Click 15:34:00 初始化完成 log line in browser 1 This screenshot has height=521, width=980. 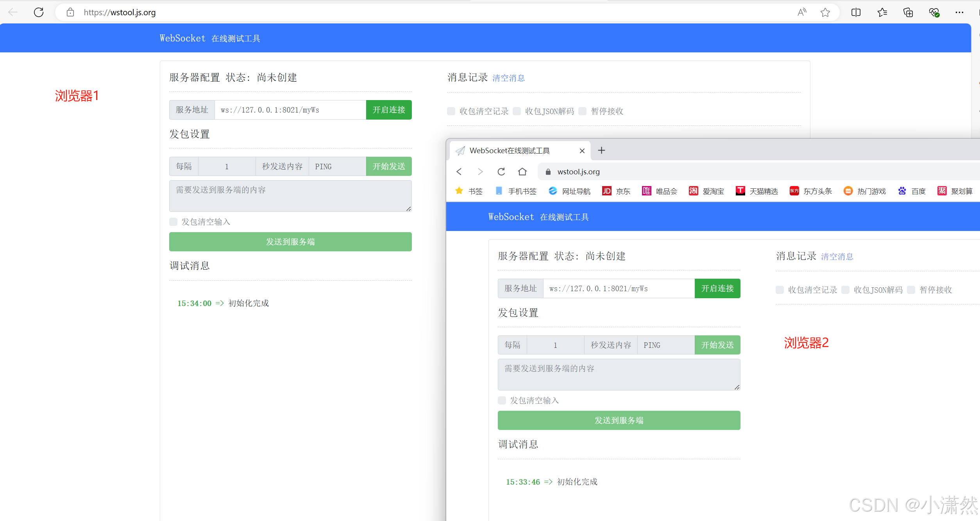(223, 303)
